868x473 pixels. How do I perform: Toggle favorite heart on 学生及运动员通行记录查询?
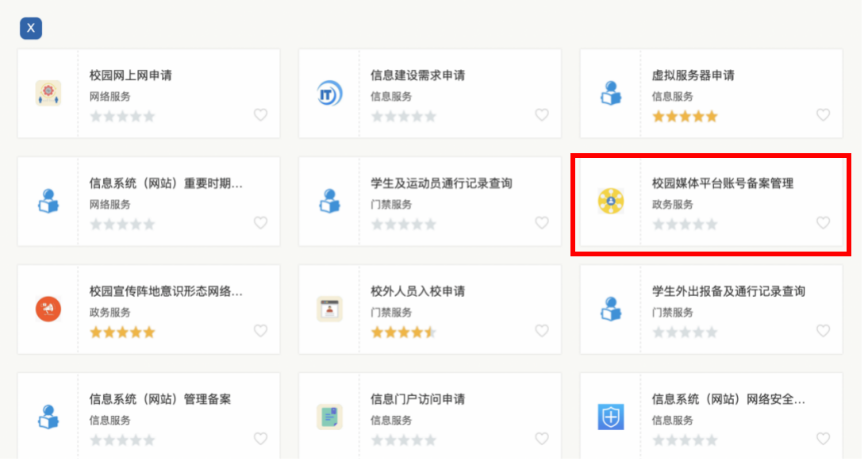tap(542, 223)
